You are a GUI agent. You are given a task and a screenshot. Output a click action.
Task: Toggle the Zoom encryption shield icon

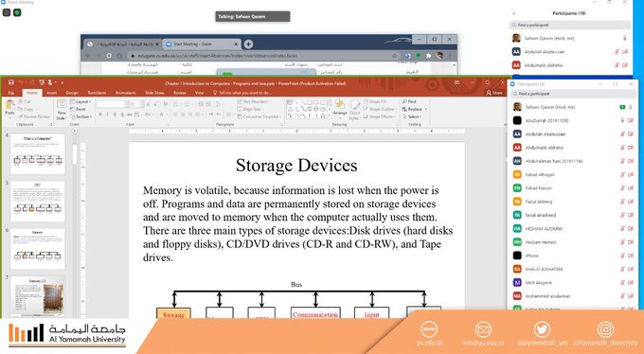point(17,12)
